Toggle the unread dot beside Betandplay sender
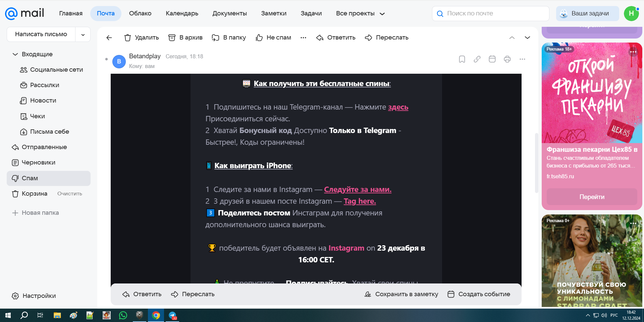Viewport: 644px width, 322px height. click(x=106, y=59)
